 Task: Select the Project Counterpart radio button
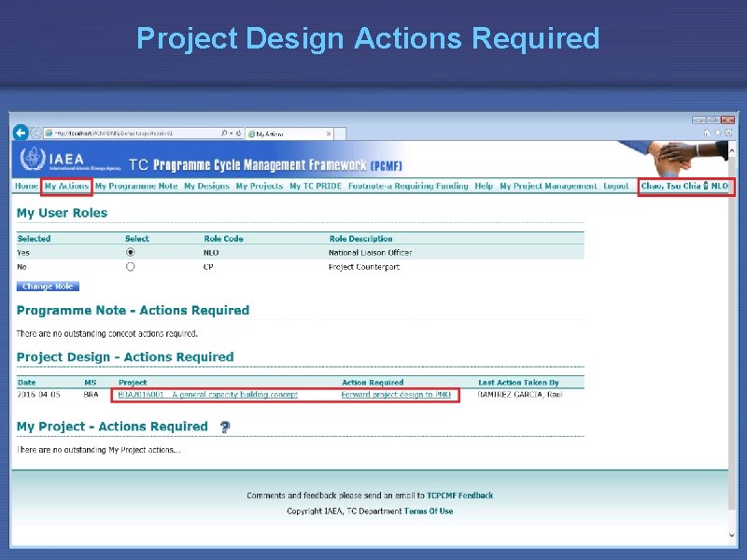tap(131, 267)
